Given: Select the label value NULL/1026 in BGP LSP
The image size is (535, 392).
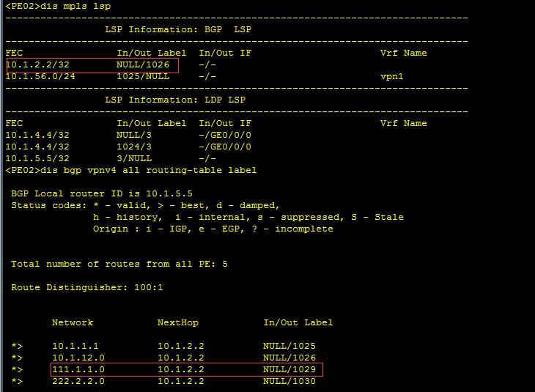Looking at the screenshot, I should click(x=143, y=64).
